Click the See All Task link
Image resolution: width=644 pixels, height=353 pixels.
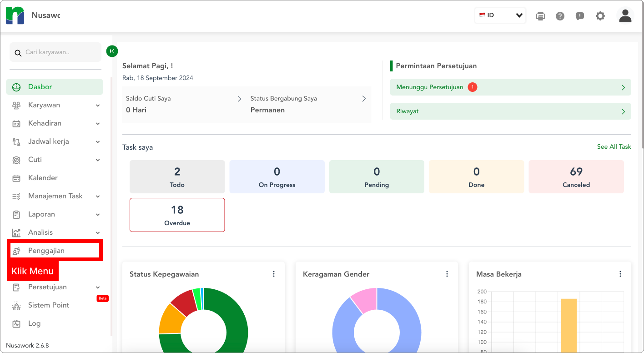614,146
